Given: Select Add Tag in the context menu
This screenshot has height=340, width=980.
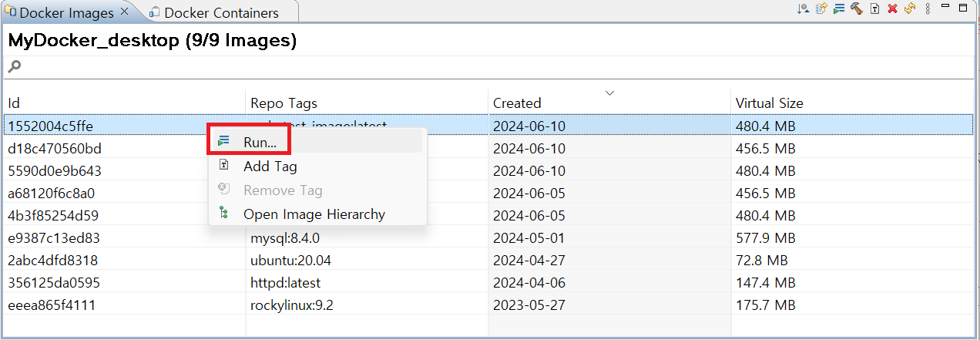Looking at the screenshot, I should point(270,167).
